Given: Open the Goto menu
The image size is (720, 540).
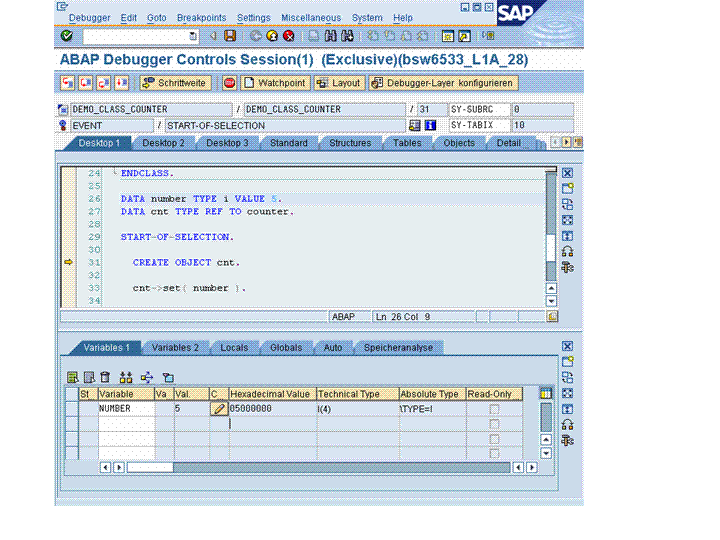Looking at the screenshot, I should [157, 17].
